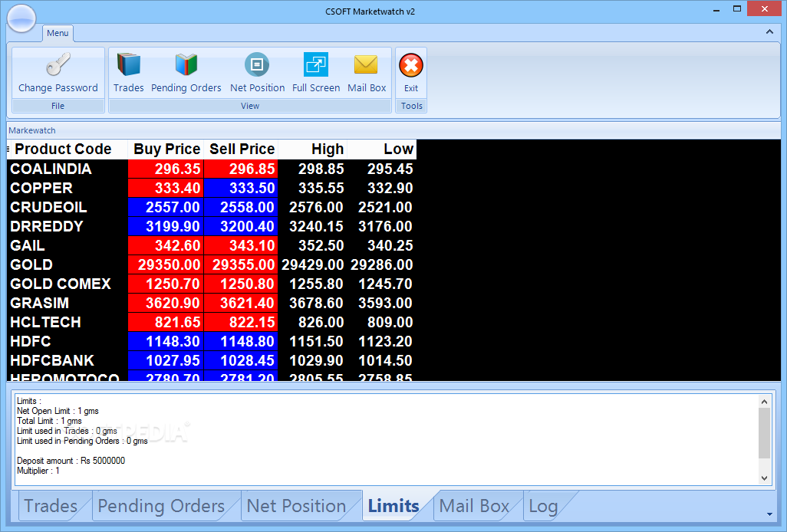This screenshot has height=532, width=787.
Task: Open the Log bottom tab
Action: point(543,506)
